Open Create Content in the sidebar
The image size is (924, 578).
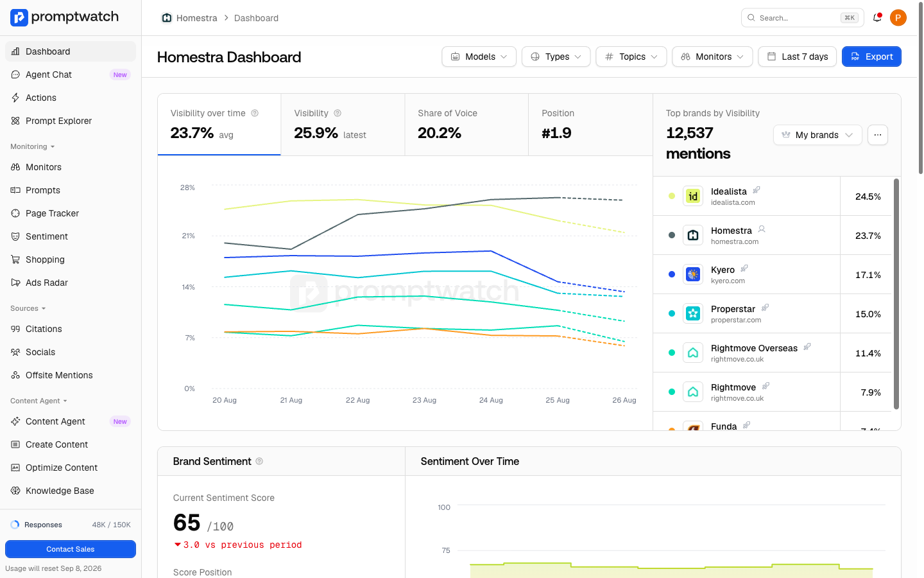tap(71, 444)
